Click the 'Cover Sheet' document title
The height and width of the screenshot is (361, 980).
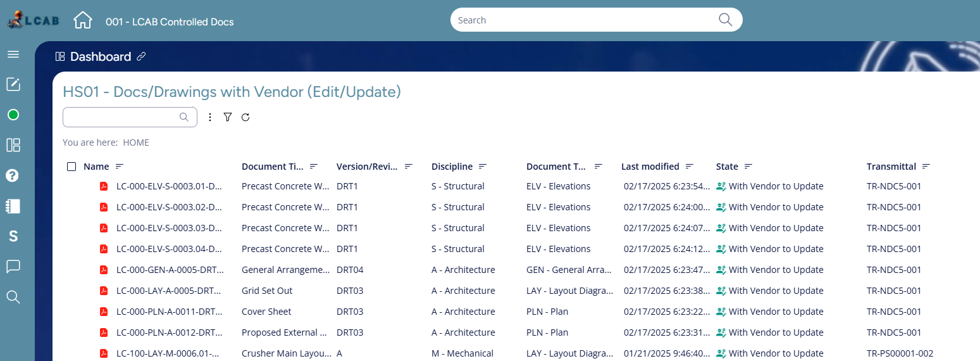pyautogui.click(x=266, y=312)
